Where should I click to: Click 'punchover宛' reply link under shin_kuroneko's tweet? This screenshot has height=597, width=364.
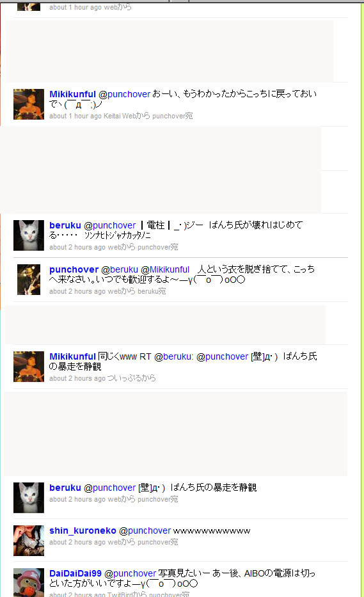(157, 542)
